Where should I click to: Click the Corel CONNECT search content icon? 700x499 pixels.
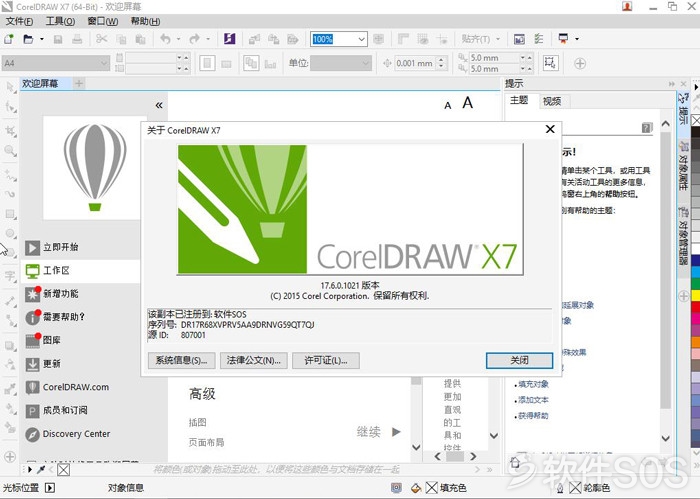tap(229, 39)
